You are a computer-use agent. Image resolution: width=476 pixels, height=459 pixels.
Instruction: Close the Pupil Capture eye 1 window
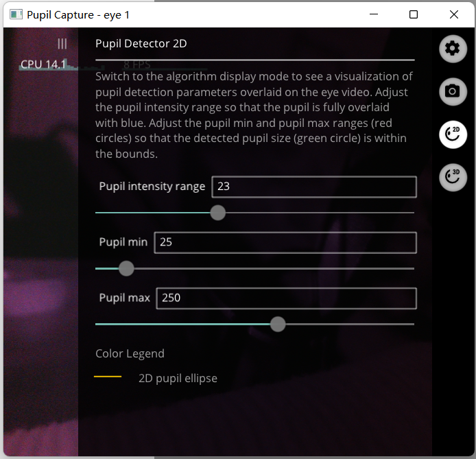tap(454, 14)
